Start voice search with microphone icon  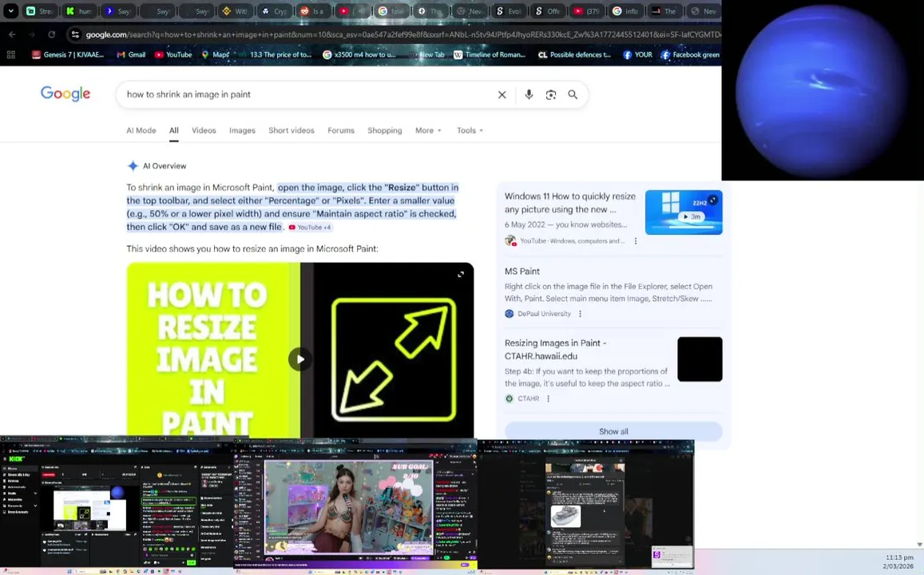point(529,94)
